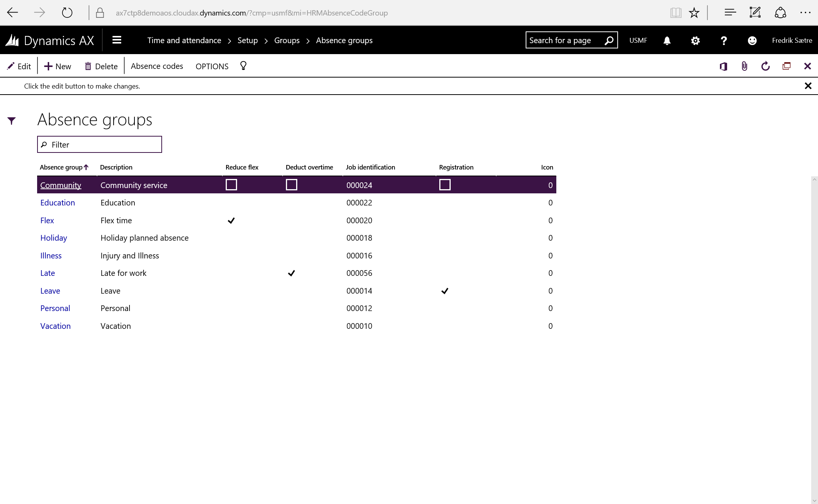Open the hamburger navigation menu
The width and height of the screenshot is (818, 504).
pyautogui.click(x=117, y=40)
